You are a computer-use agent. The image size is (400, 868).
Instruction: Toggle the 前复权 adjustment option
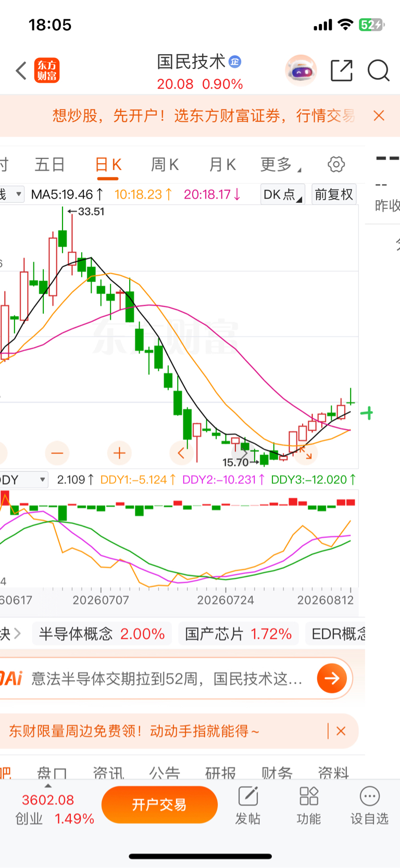pos(334,194)
